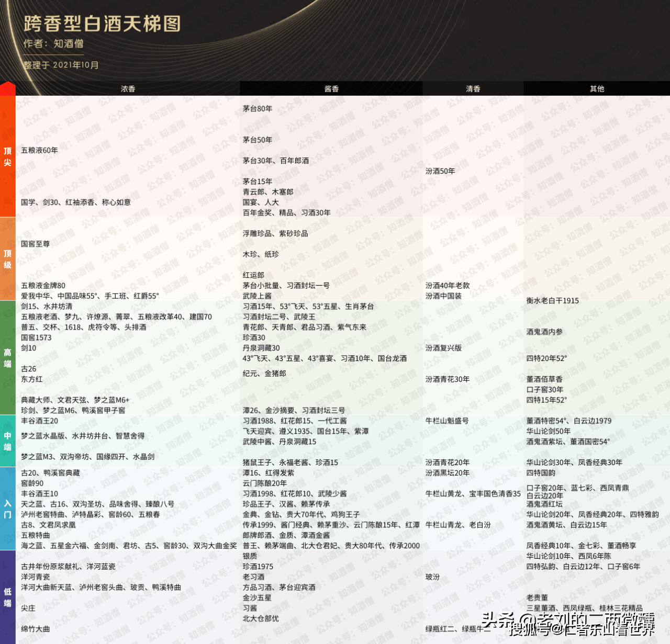Click the entry 茅台80年
This screenshot has width=670, height=644.
click(258, 109)
